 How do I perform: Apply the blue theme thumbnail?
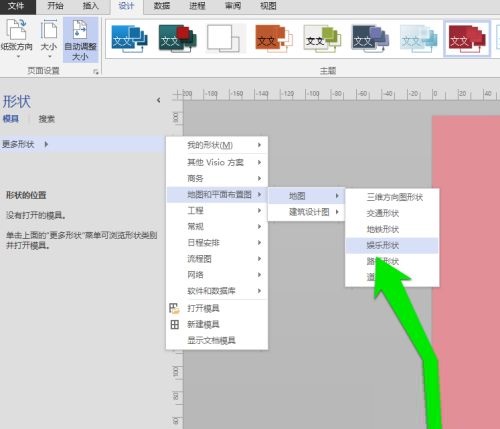click(x=129, y=39)
